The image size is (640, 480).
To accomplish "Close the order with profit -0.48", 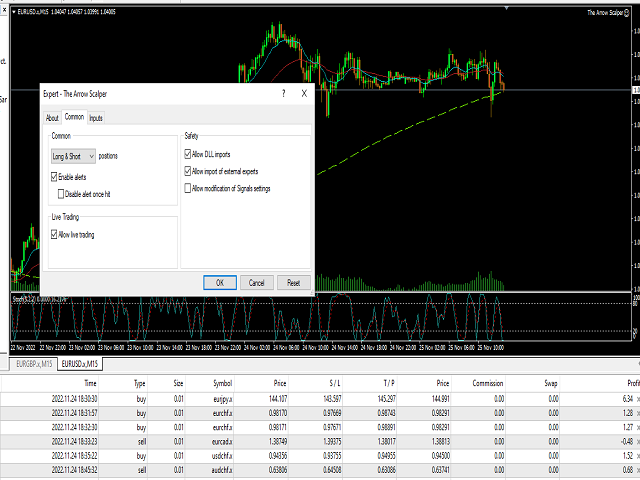I will coord(638,442).
